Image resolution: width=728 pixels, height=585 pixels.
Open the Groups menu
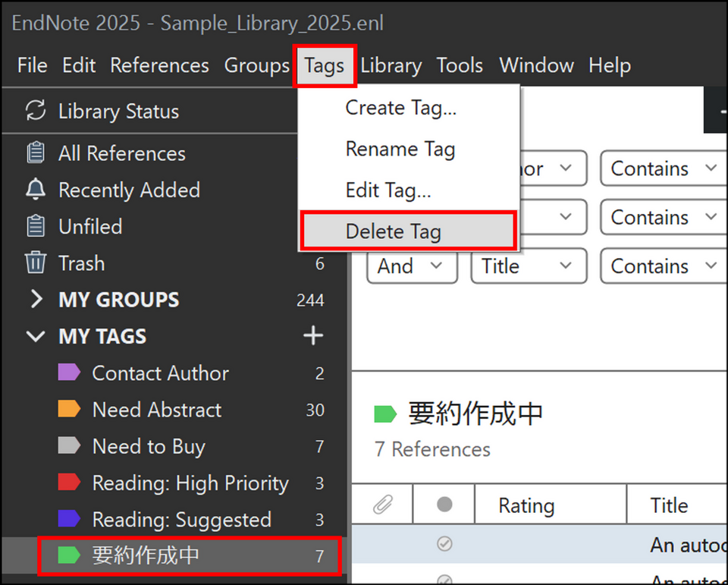(x=256, y=66)
